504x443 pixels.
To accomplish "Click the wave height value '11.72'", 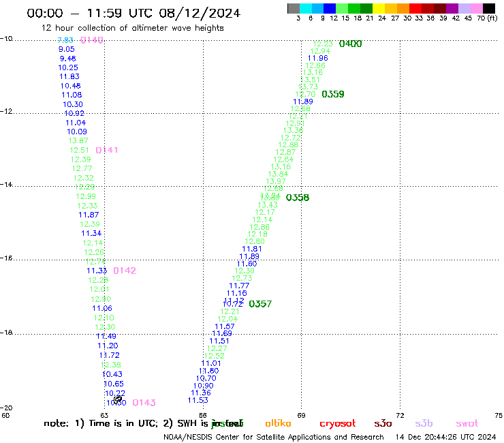I will pyautogui.click(x=109, y=356).
